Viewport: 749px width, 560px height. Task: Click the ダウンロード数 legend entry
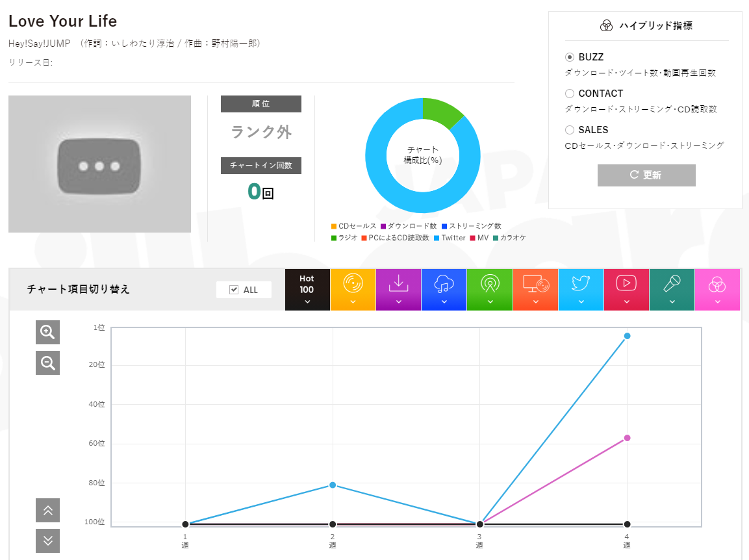coord(409,226)
